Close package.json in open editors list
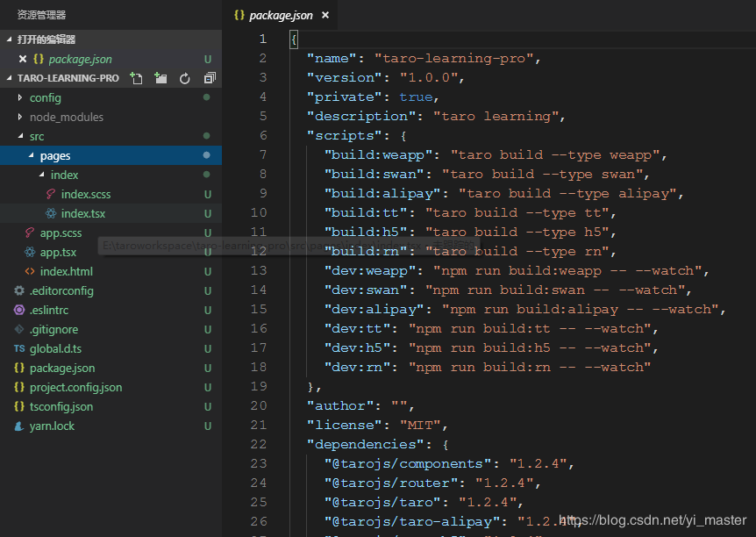Screen dimensions: 756x537 (23, 59)
